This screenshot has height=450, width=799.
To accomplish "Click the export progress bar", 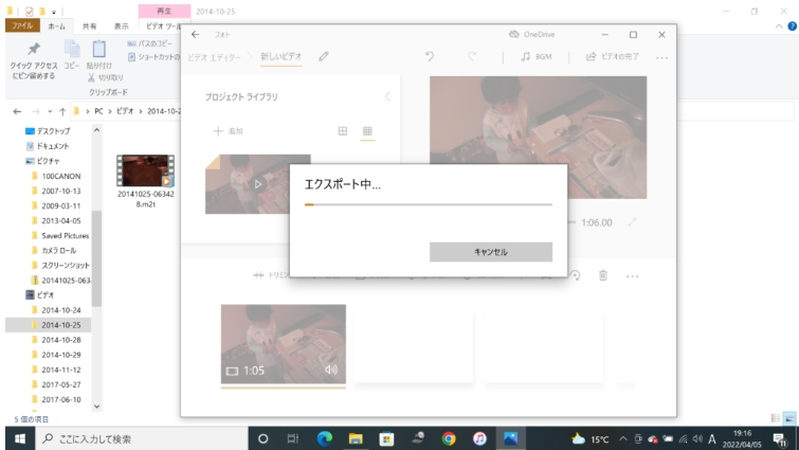I will 428,204.
